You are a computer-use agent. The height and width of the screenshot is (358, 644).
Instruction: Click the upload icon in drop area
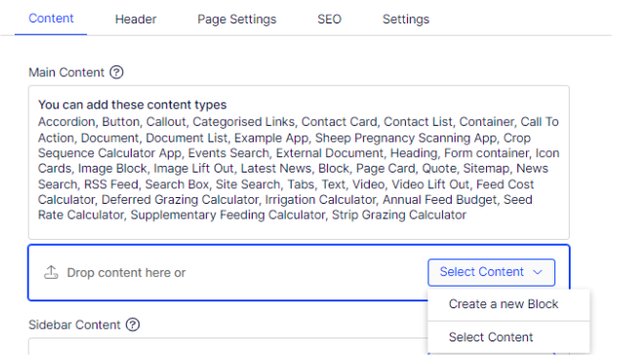pos(51,272)
